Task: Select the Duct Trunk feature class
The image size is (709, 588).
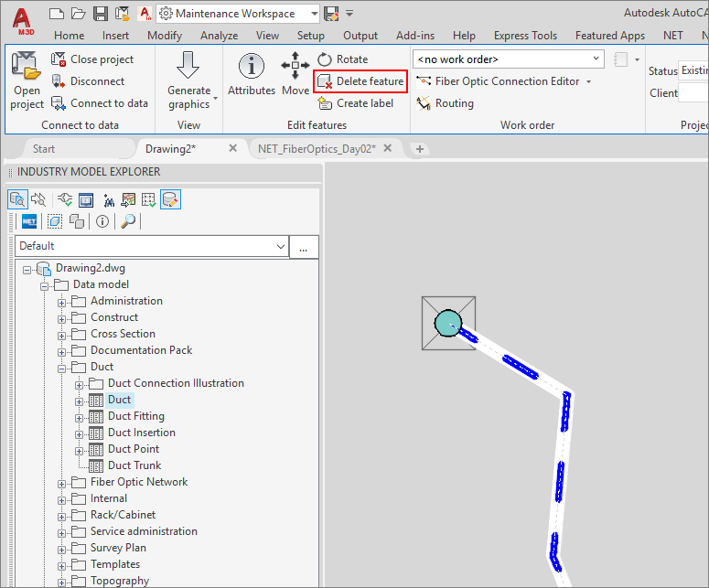Action: (x=134, y=465)
